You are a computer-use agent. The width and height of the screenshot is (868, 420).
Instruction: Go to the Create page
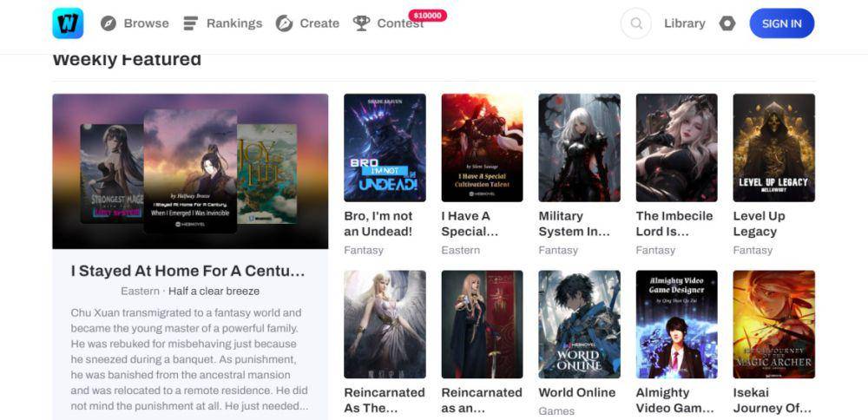319,23
